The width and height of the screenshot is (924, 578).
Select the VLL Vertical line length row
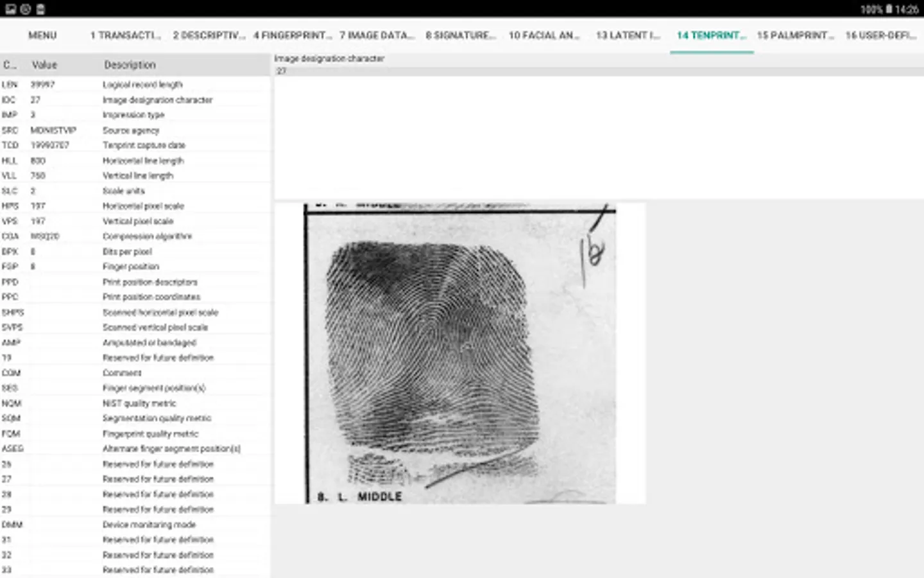tap(135, 175)
